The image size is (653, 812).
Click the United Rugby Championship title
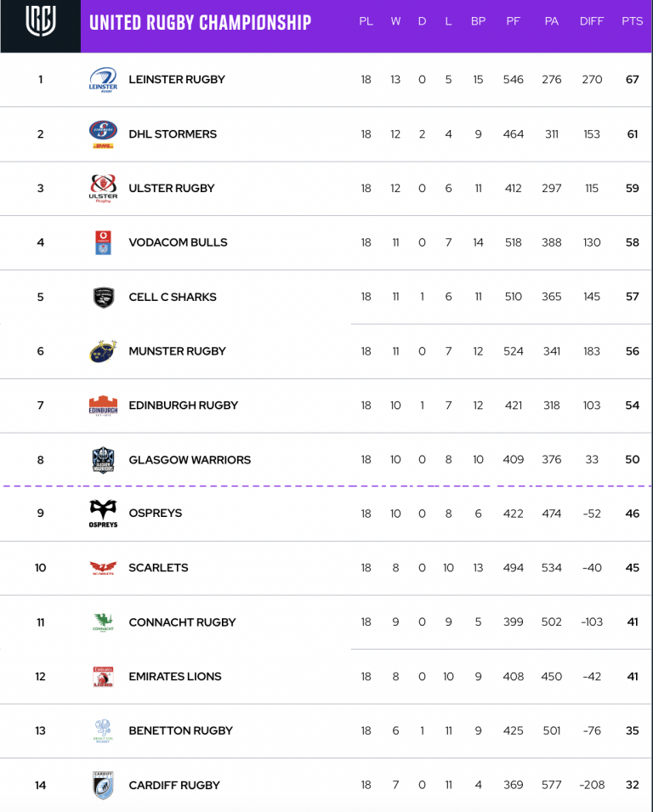pos(201,22)
